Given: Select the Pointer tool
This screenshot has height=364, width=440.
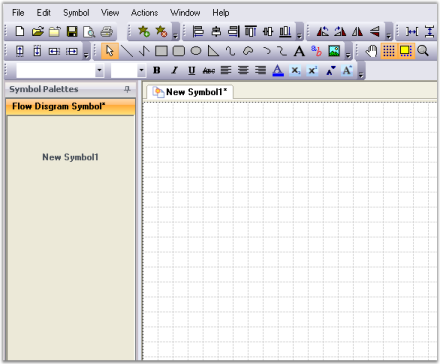Looking at the screenshot, I should click(110, 51).
